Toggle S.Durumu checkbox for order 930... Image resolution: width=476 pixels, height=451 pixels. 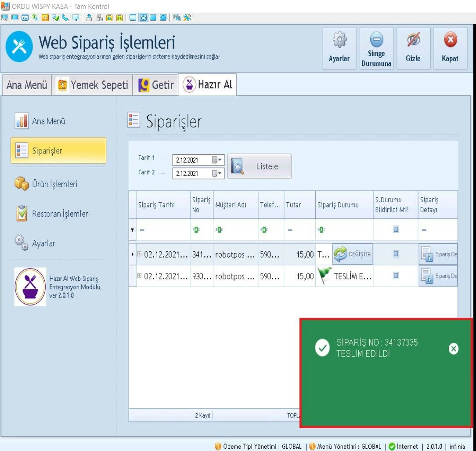[396, 276]
